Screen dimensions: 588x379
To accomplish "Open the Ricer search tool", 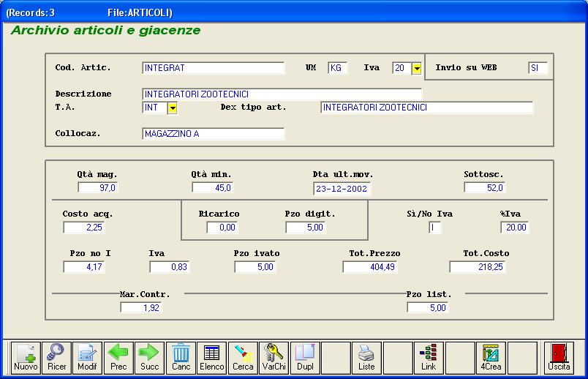I will 56,358.
